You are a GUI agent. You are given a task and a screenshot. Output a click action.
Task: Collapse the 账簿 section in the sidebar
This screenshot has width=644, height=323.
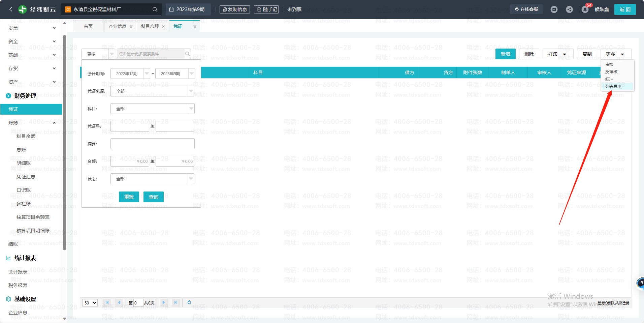coord(54,123)
